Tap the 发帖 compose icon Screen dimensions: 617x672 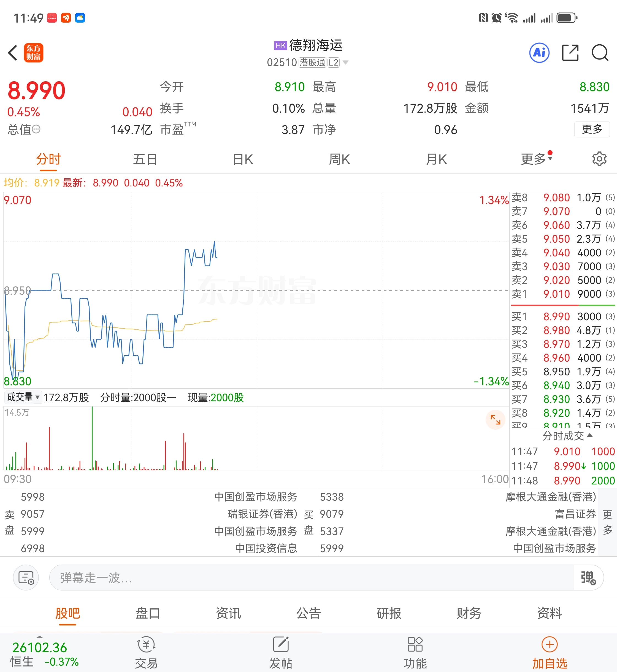point(280,644)
